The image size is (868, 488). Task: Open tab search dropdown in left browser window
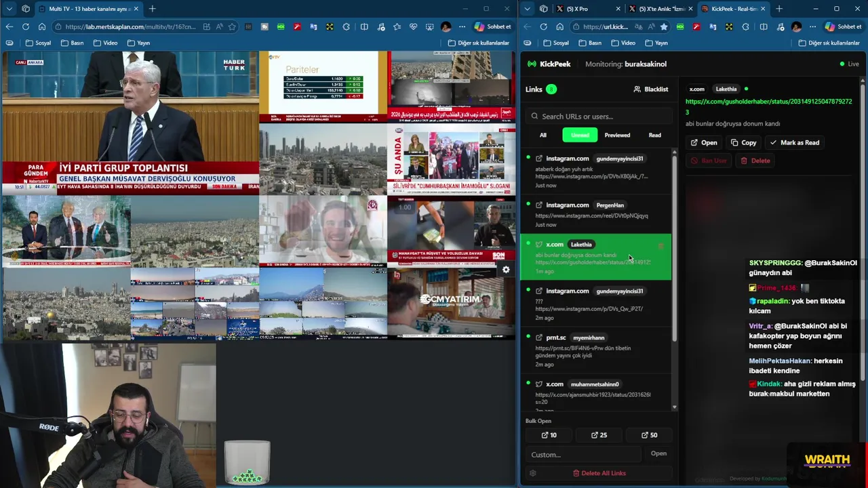pyautogui.click(x=9, y=9)
